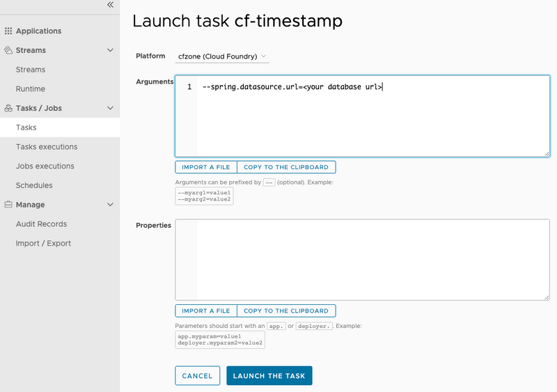Click Import a File under Arguments
This screenshot has width=557, height=392.
tap(206, 167)
